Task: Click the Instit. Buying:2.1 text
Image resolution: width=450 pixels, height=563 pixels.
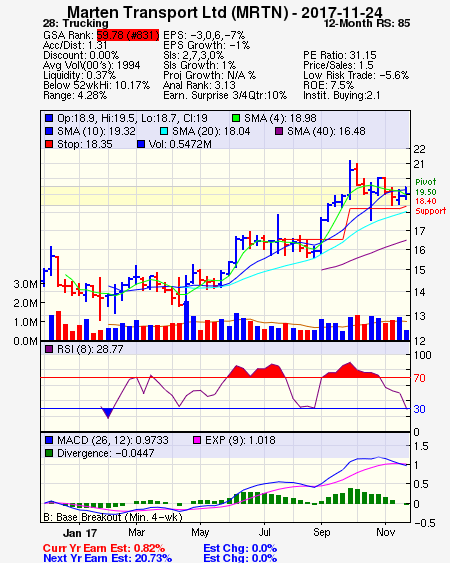Action: 342,96
